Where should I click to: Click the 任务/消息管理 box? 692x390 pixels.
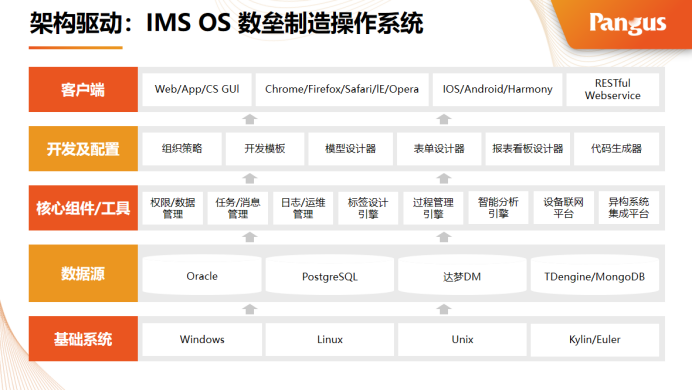point(238,208)
